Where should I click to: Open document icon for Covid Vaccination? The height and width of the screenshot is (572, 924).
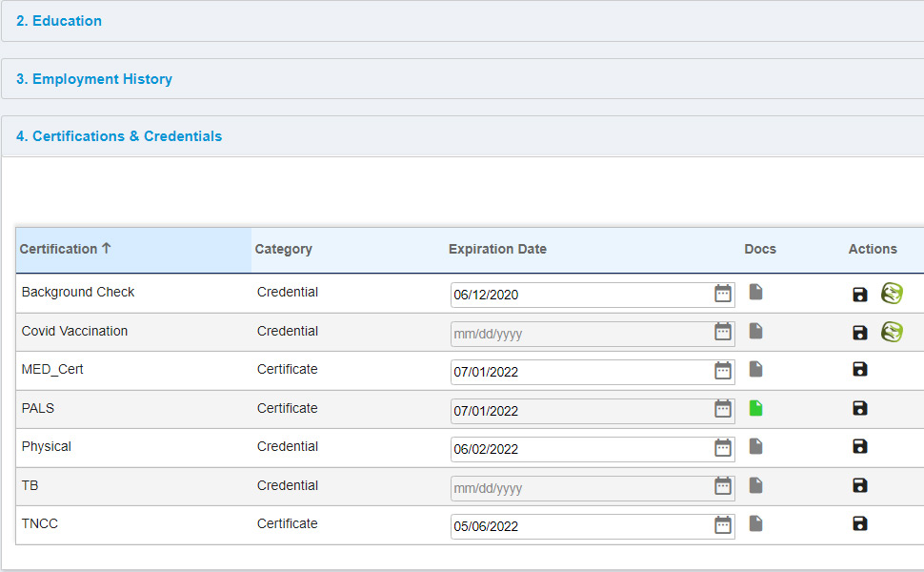pos(756,331)
